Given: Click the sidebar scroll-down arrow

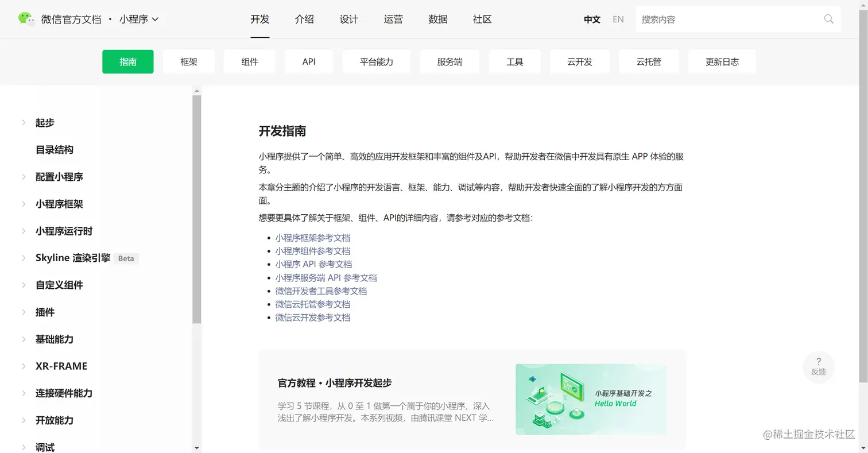Looking at the screenshot, I should (197, 448).
